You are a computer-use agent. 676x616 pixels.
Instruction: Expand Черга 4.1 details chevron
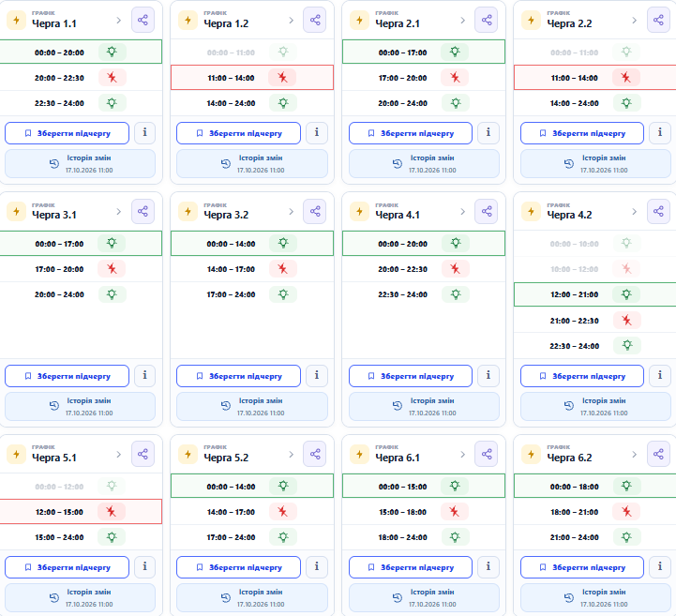pos(462,212)
